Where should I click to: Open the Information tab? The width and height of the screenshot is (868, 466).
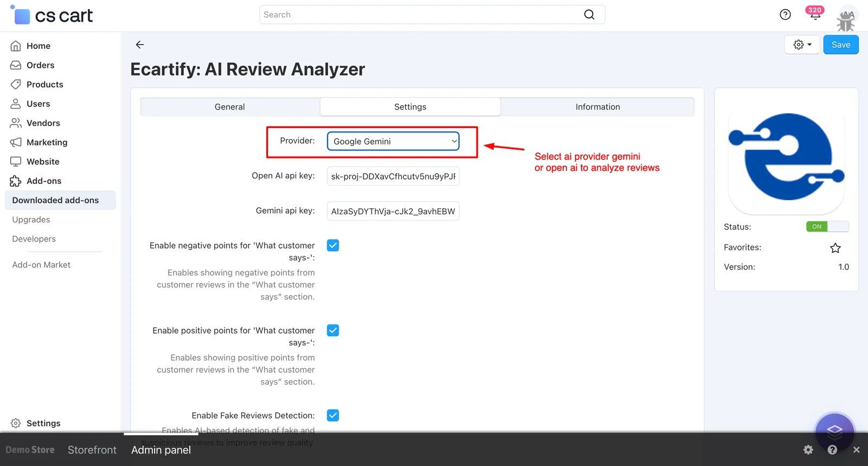point(598,107)
